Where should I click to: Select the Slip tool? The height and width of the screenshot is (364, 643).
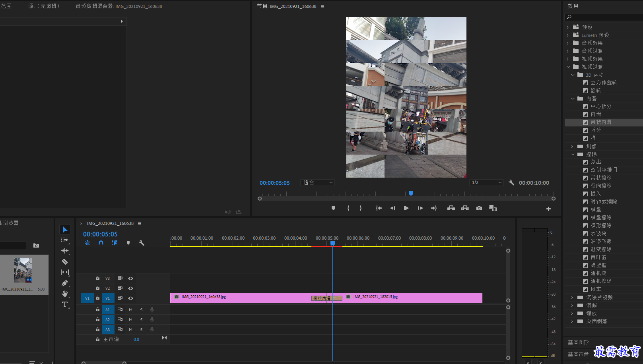tap(65, 272)
